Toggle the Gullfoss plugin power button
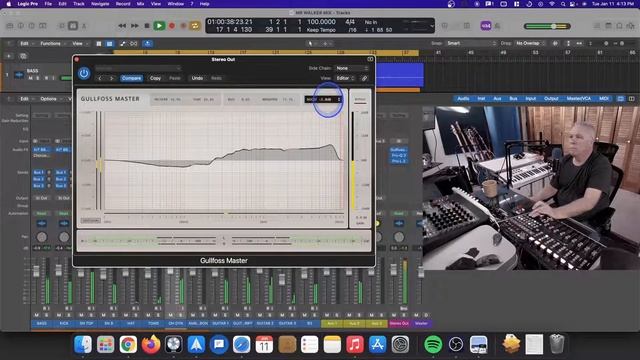Viewport: 640px width, 360px height. 84,73
